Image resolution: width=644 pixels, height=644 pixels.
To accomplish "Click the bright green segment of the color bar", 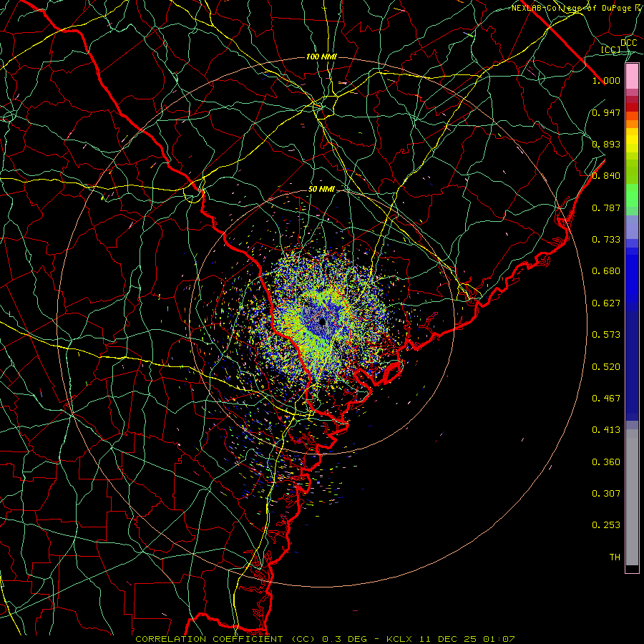I will 632,195.
